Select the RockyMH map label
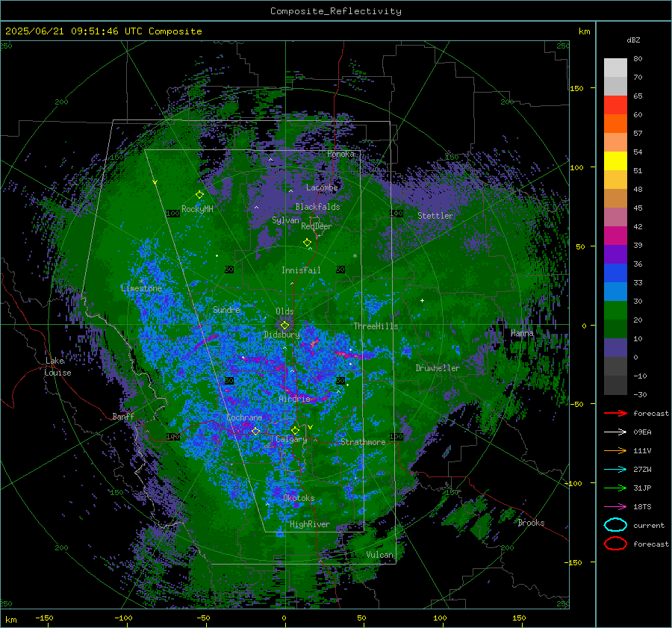Image resolution: width=672 pixels, height=628 pixels. click(x=197, y=209)
